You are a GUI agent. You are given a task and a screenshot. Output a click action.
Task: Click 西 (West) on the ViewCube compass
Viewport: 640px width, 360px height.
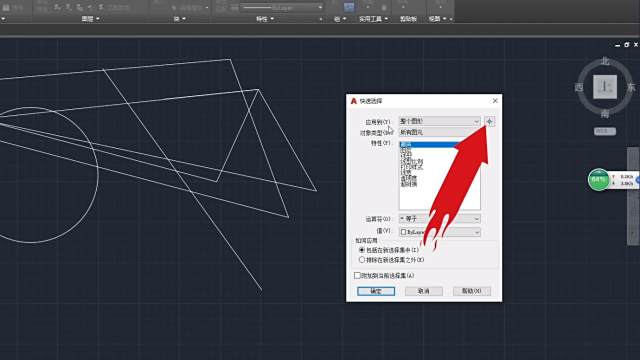coord(579,87)
